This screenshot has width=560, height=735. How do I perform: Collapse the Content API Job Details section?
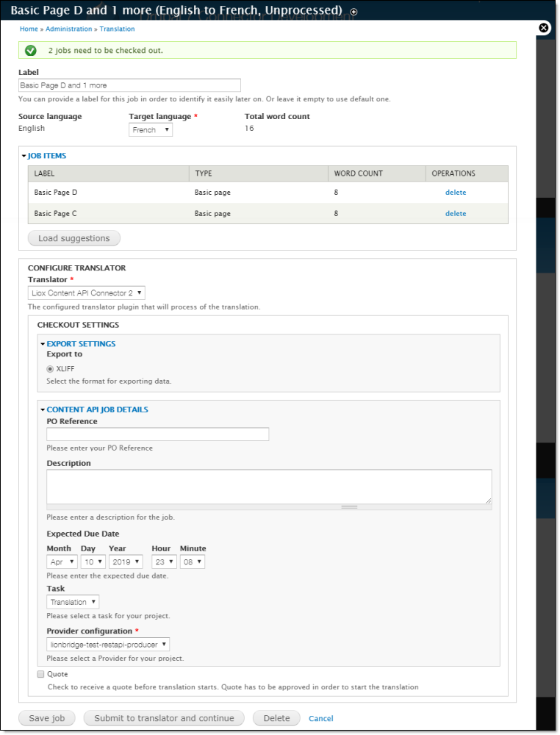pos(97,409)
